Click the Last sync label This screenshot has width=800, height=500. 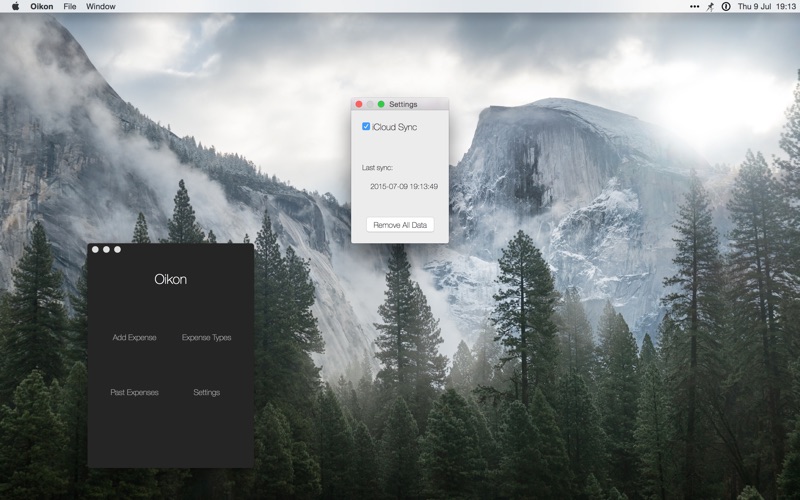coord(377,167)
